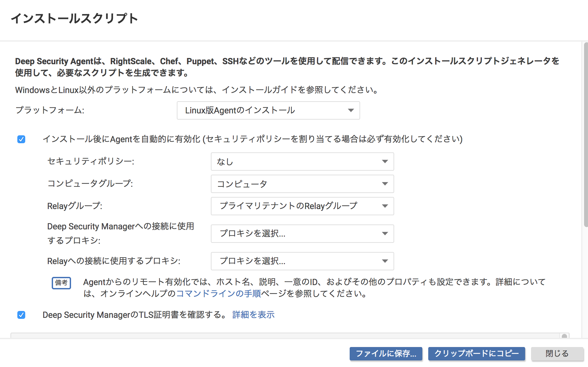Click the 詳細を表示 link
This screenshot has height=367, width=588.
click(x=253, y=315)
